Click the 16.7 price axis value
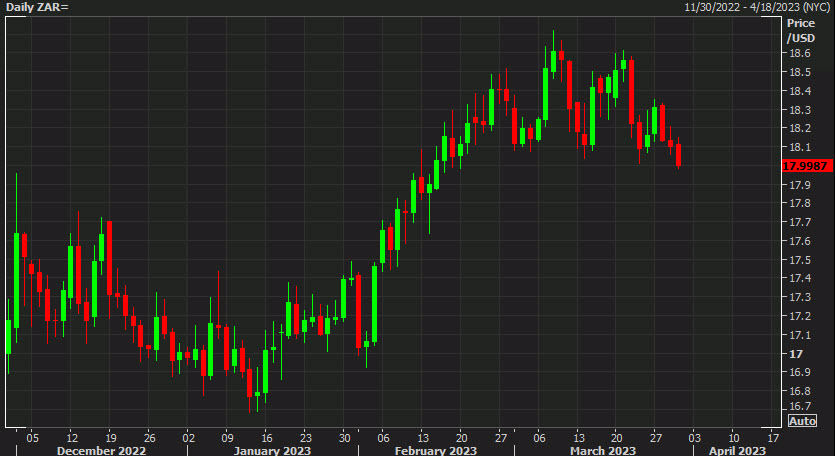The height and width of the screenshot is (456, 835). (798, 406)
